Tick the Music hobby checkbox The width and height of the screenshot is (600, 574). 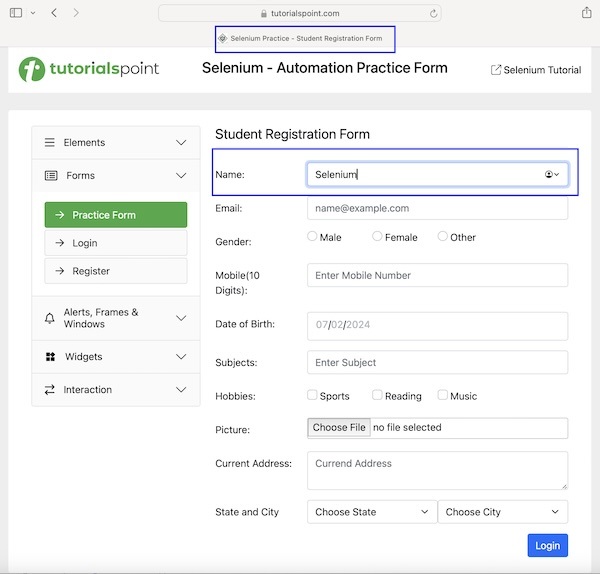pyautogui.click(x=443, y=395)
